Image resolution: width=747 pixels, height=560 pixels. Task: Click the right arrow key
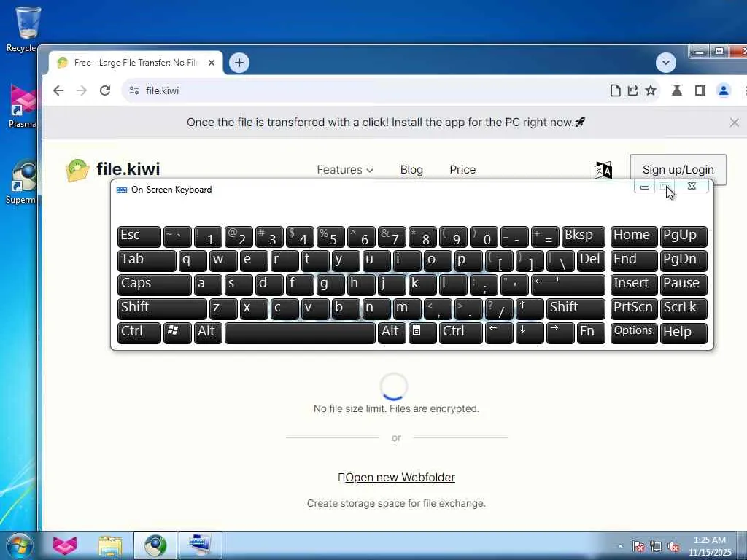click(560, 332)
